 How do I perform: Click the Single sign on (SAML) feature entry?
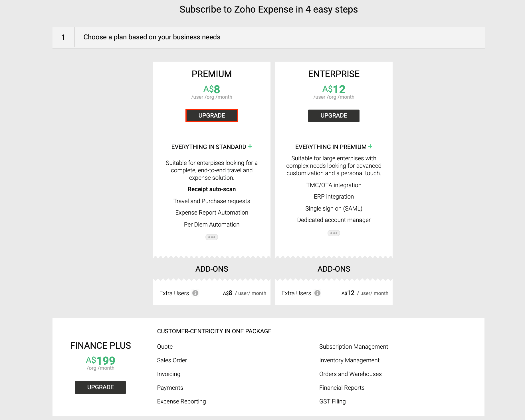point(334,208)
